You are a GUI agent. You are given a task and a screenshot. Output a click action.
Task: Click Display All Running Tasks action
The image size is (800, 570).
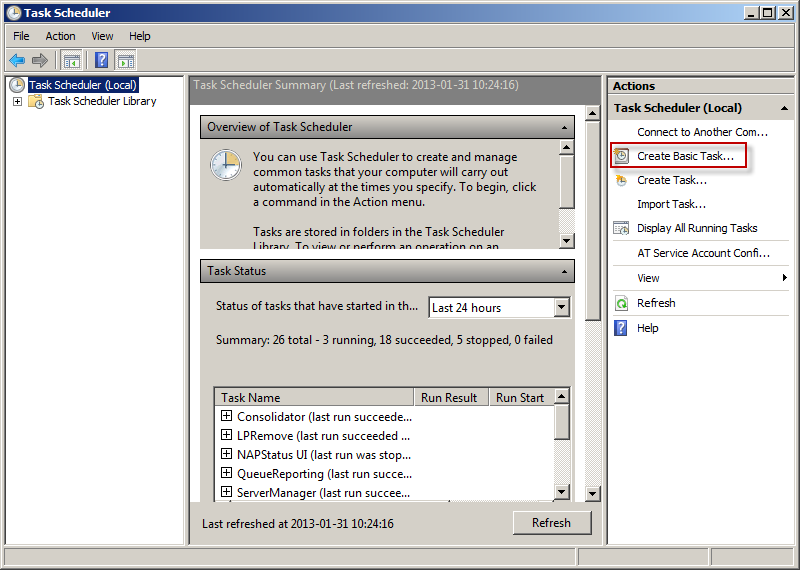697,228
